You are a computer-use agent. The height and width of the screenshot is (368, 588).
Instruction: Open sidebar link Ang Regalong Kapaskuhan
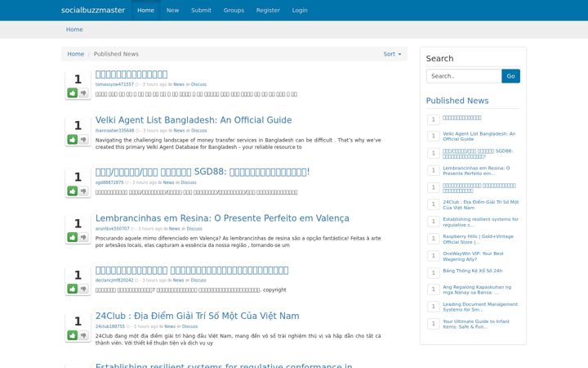pos(477,289)
